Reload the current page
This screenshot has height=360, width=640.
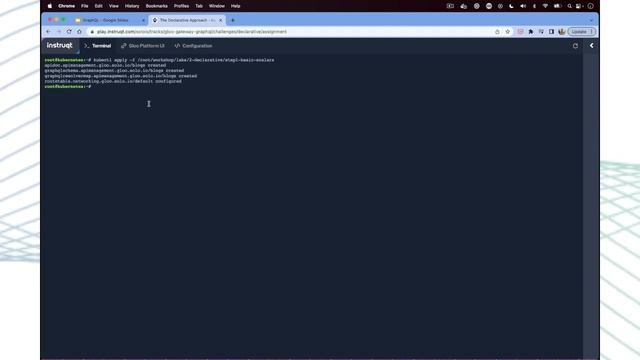[x=69, y=31]
